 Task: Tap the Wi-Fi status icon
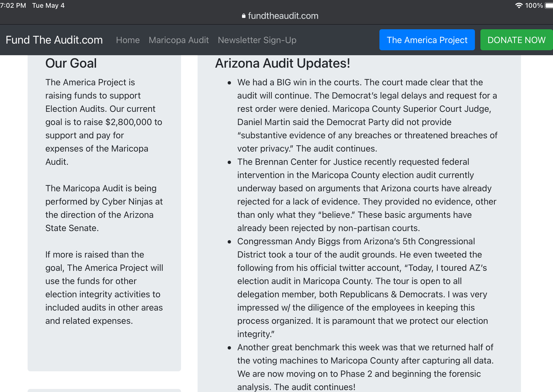pos(519,6)
